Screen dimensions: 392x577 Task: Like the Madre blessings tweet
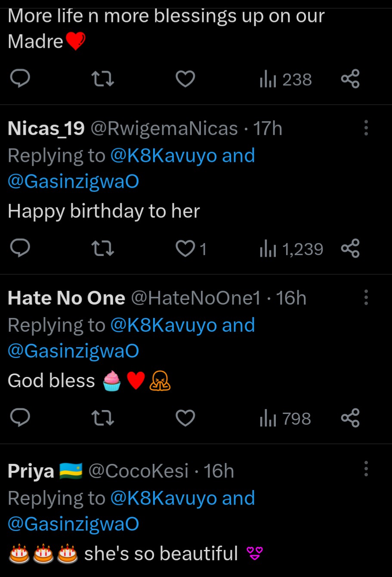pyautogui.click(x=185, y=79)
